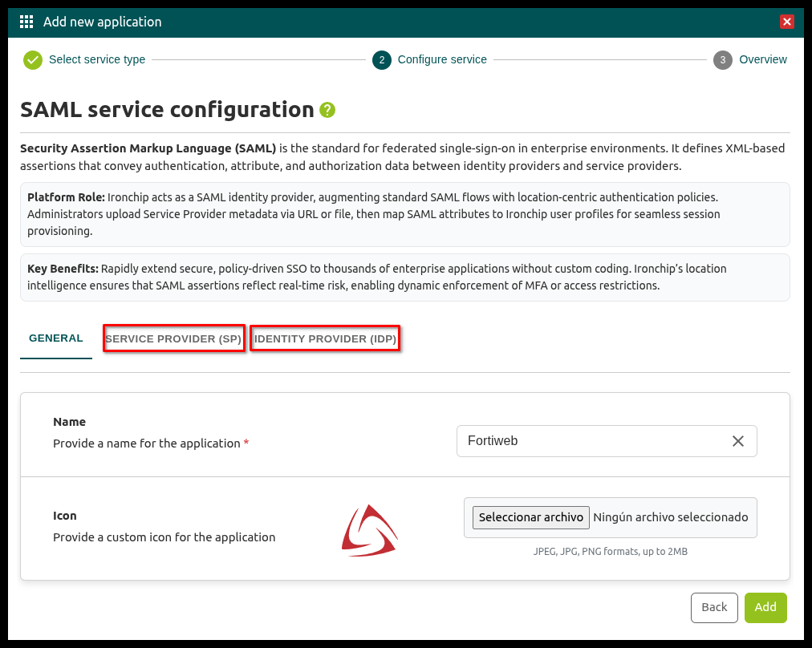This screenshot has width=812, height=648.
Task: Click the red application icon preview
Action: (x=369, y=530)
